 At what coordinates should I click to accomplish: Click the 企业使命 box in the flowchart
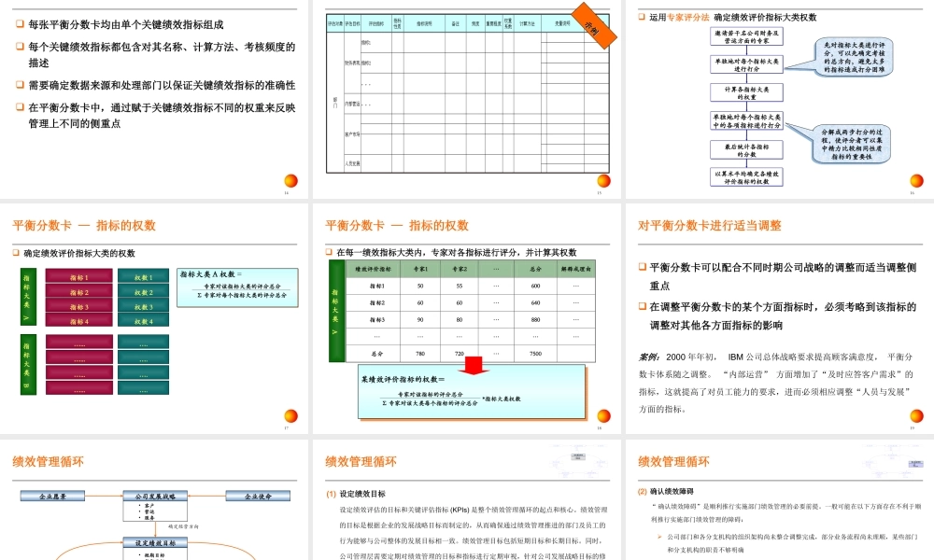pos(258,496)
